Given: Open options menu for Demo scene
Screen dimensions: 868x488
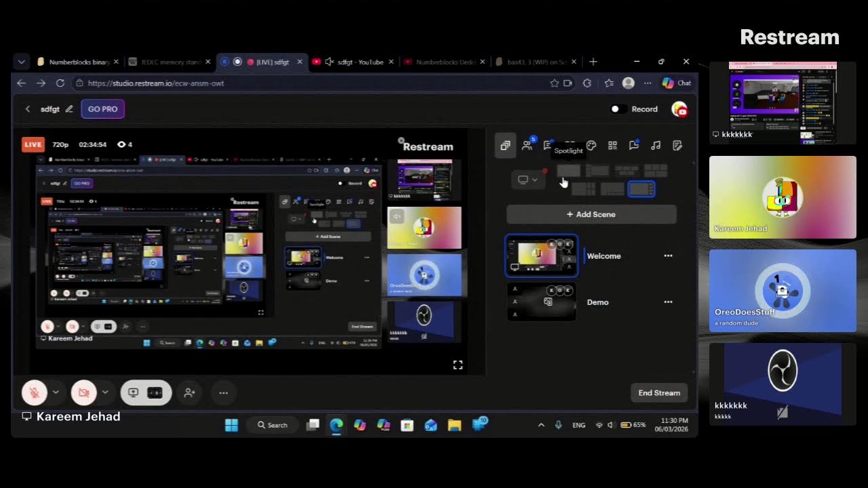Looking at the screenshot, I should pyautogui.click(x=668, y=302).
